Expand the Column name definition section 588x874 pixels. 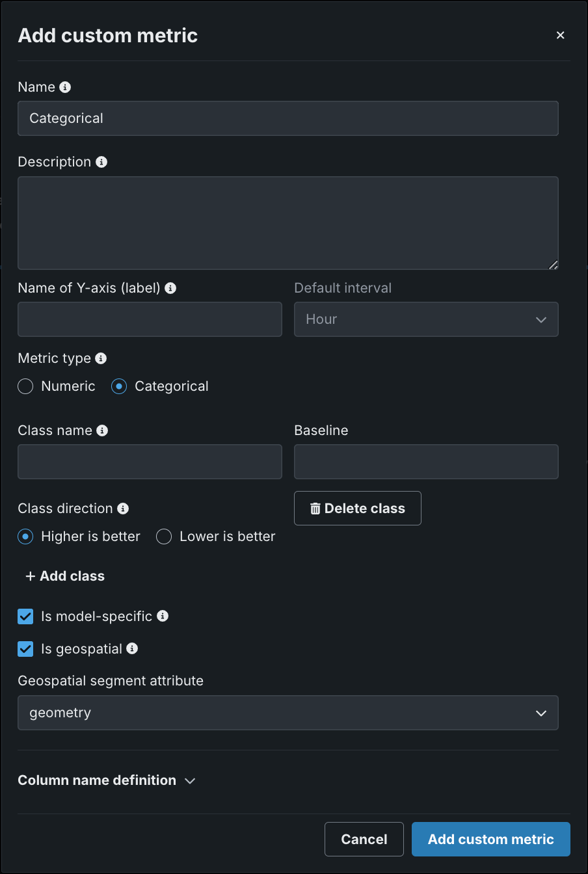[x=107, y=780]
